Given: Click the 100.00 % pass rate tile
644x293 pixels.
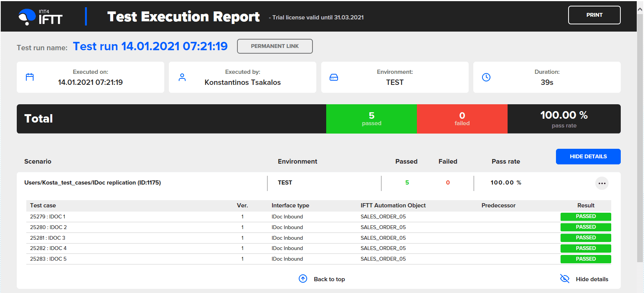Looking at the screenshot, I should [564, 119].
